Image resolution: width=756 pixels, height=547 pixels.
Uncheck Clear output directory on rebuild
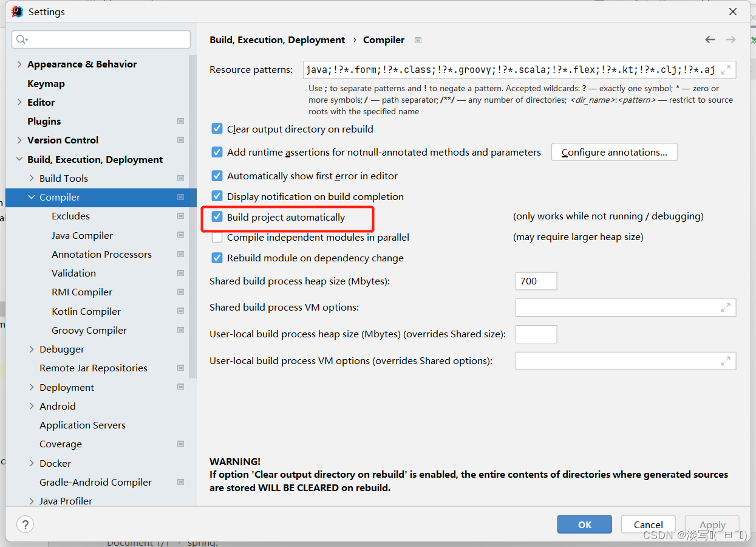point(217,129)
